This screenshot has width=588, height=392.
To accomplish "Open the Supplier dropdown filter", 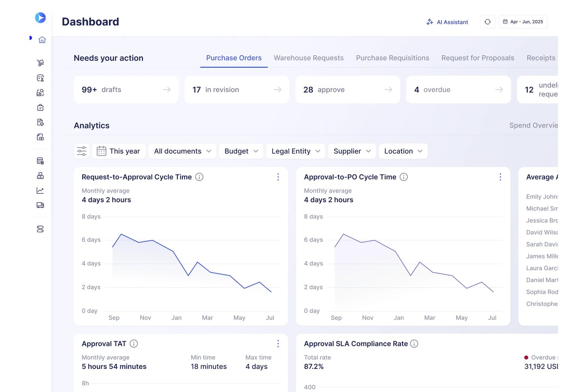I will 352,151.
